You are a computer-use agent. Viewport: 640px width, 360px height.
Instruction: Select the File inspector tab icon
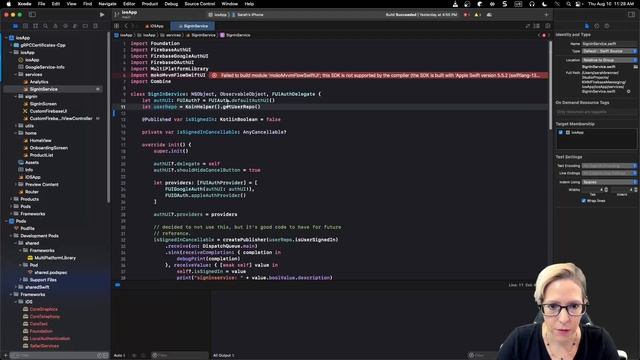pos(587,26)
